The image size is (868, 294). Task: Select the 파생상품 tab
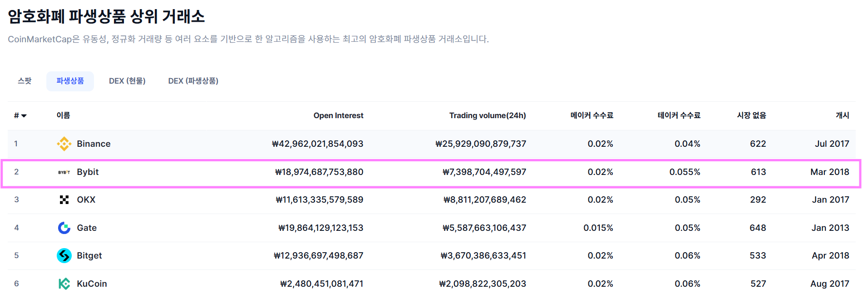pos(70,81)
